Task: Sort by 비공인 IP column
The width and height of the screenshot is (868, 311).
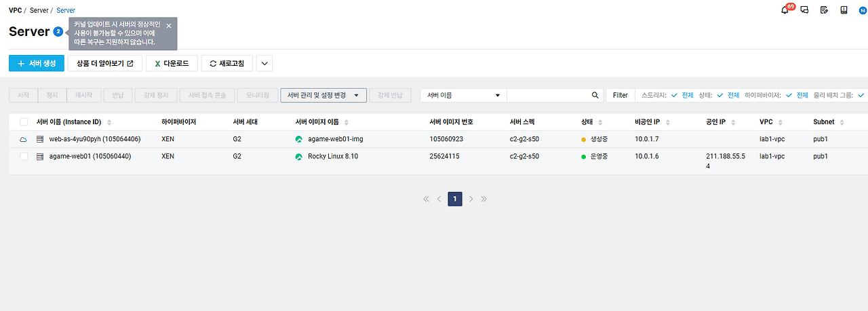Action: point(668,122)
